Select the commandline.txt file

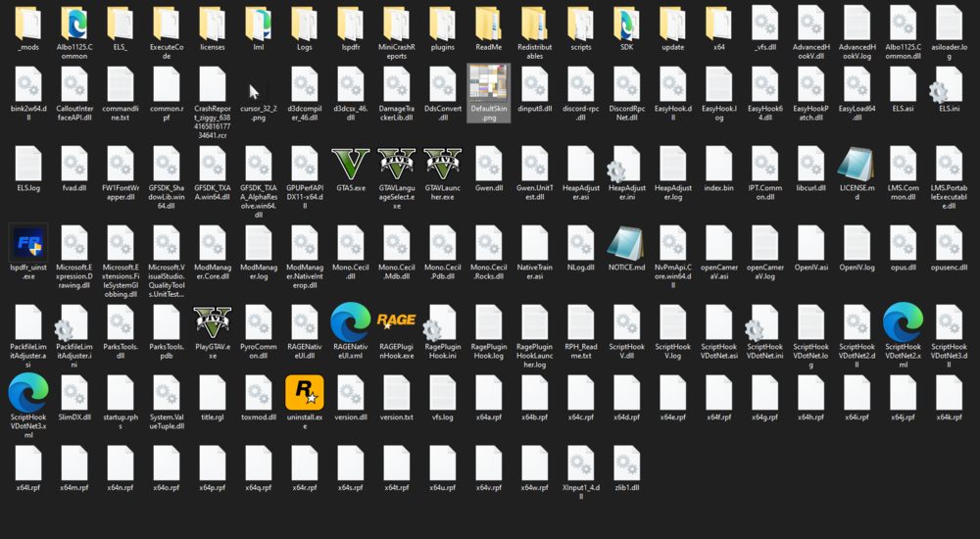point(120,83)
